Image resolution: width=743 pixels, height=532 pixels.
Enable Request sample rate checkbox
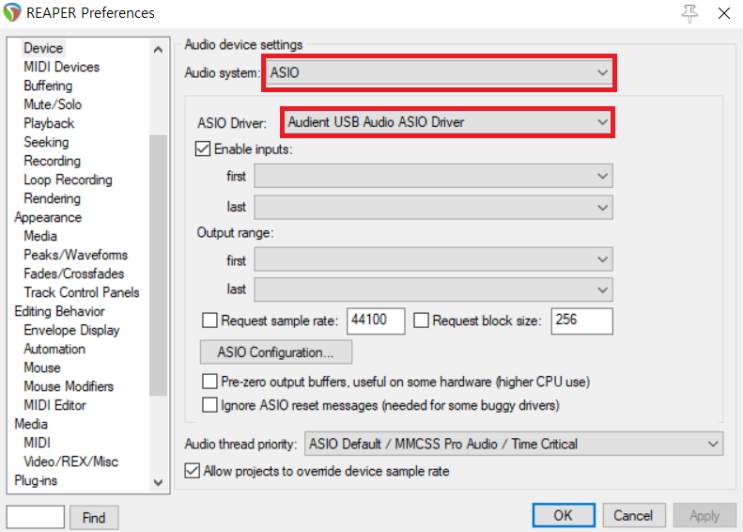pyautogui.click(x=209, y=320)
